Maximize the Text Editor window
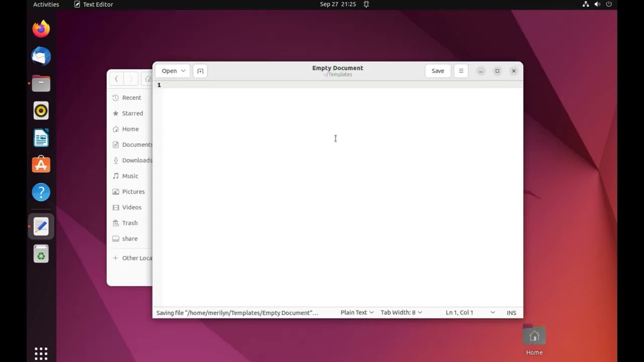The image size is (644, 362). 497,71
